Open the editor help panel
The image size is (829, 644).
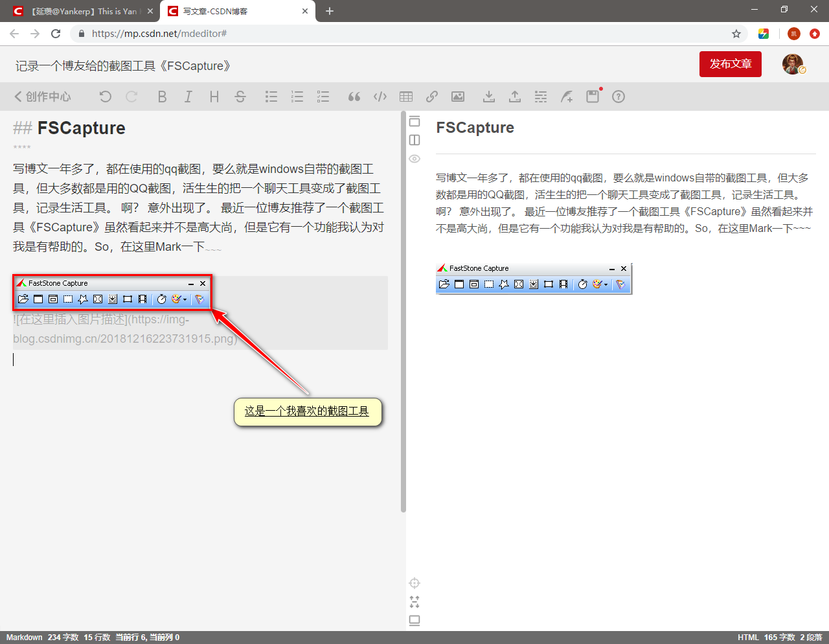click(x=618, y=96)
